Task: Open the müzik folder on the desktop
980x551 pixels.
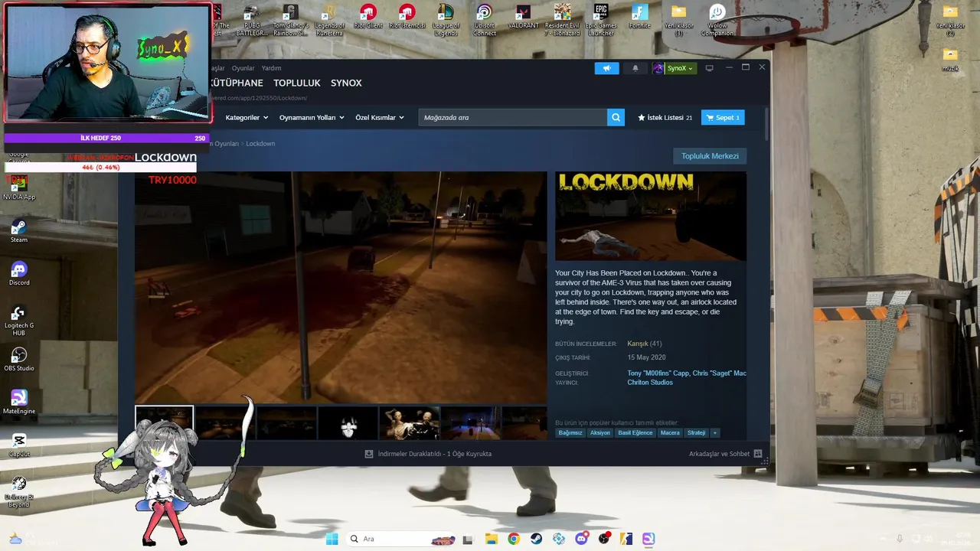Action: click(x=950, y=59)
